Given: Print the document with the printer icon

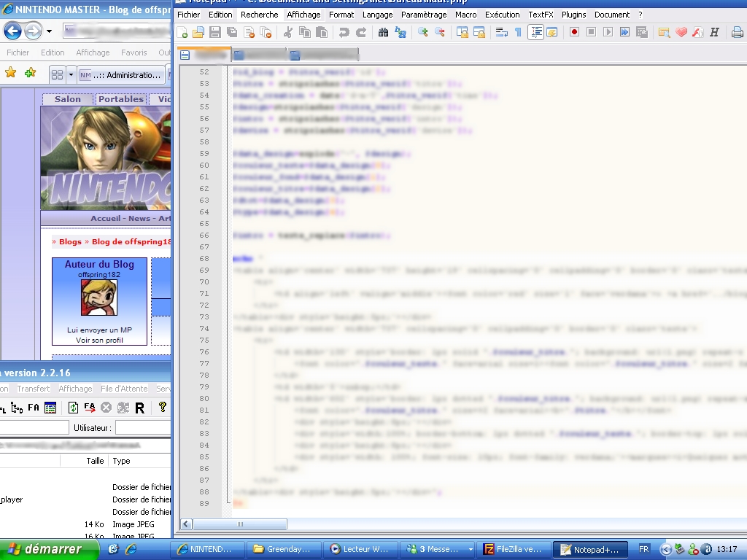Looking at the screenshot, I should 737,32.
